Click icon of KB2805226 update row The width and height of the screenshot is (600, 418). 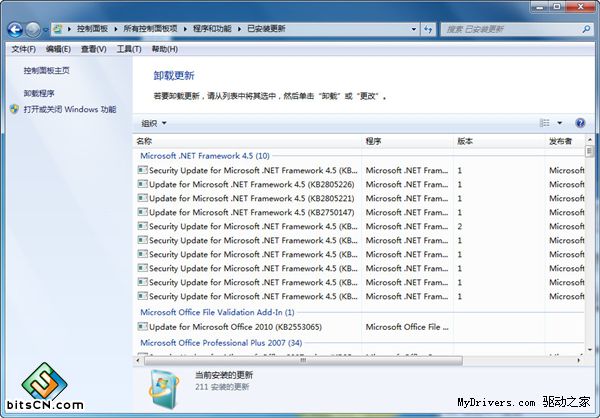(x=143, y=184)
